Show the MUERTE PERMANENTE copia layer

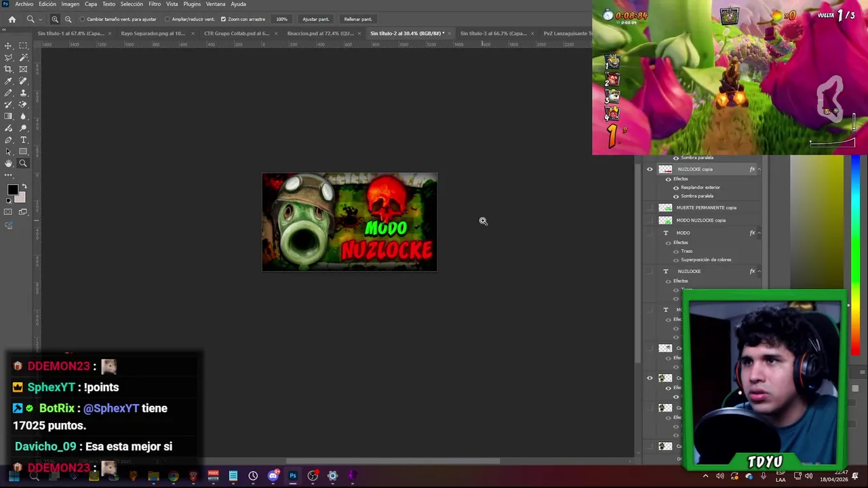click(x=650, y=208)
